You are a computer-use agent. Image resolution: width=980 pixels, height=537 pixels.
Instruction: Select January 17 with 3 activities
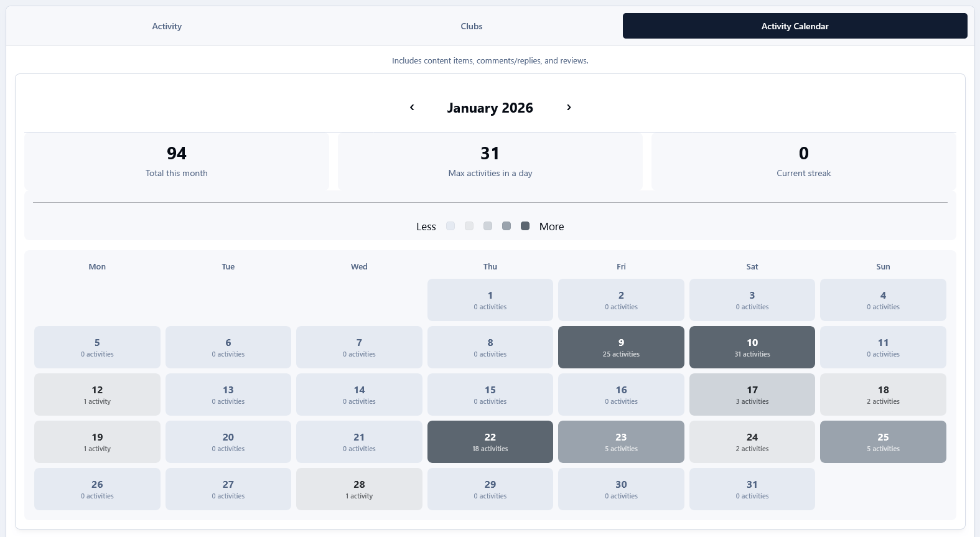[752, 395]
